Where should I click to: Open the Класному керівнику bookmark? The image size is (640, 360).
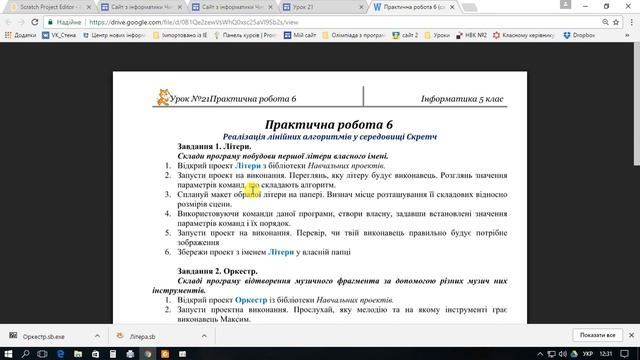524,36
